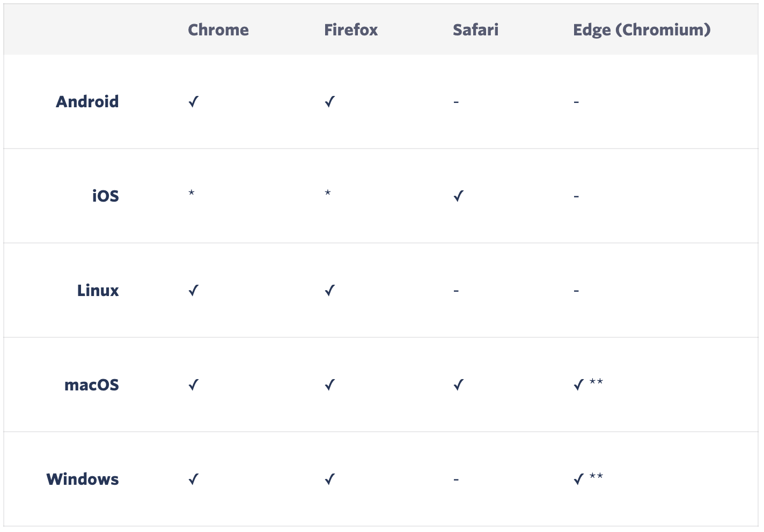Click the Chrome column header
Viewport: 764px width, 532px height.
(218, 29)
